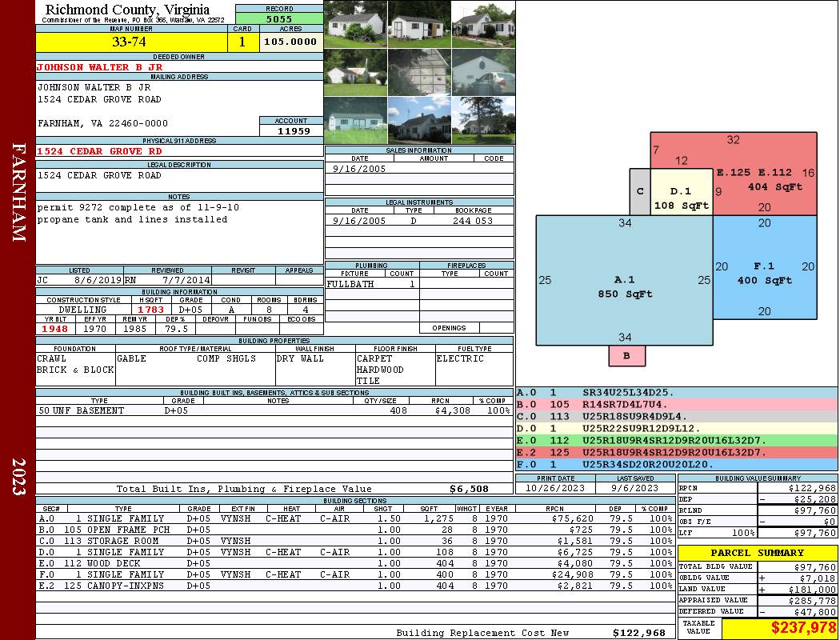
Task: Select the green E.0 112 legend row
Action: [677, 440]
